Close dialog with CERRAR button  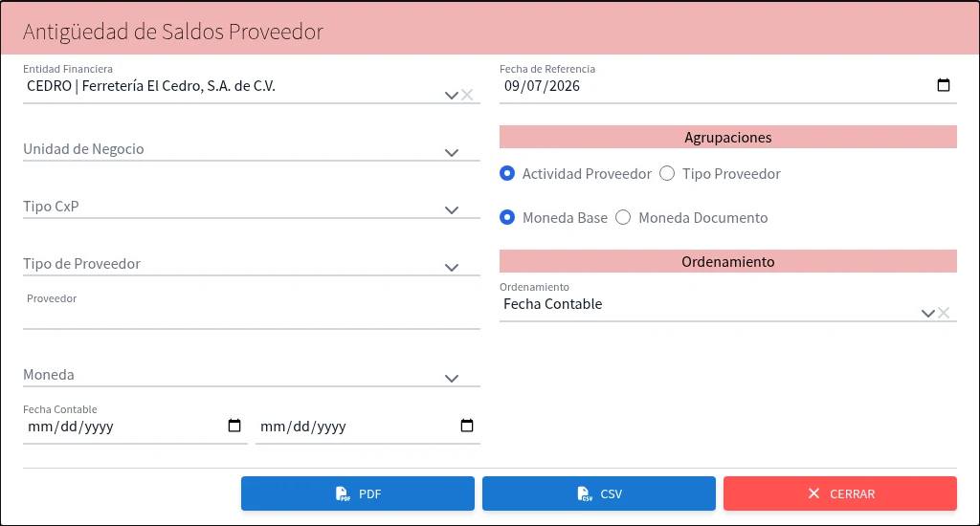pyautogui.click(x=840, y=493)
